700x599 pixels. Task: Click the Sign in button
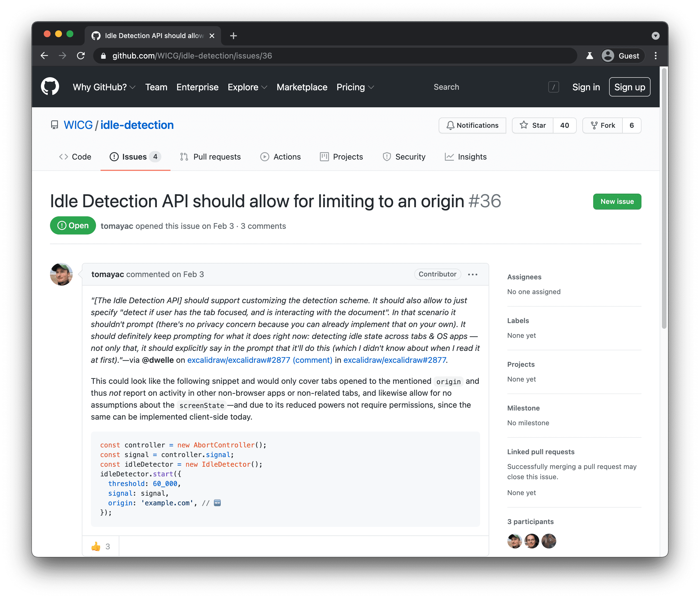point(584,87)
